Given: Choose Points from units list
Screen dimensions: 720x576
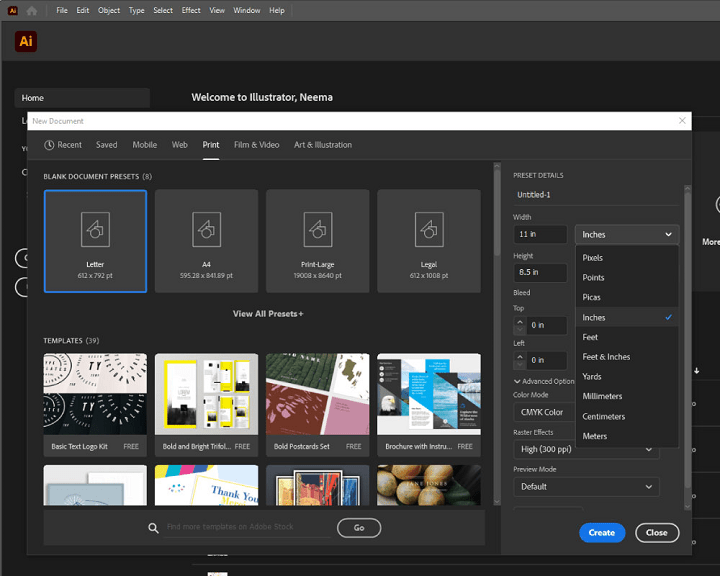Looking at the screenshot, I should click(x=627, y=277).
